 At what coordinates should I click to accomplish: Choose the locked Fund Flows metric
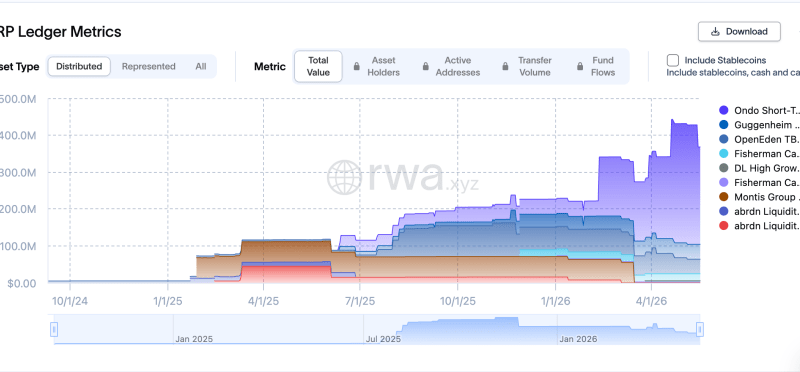[x=596, y=66]
